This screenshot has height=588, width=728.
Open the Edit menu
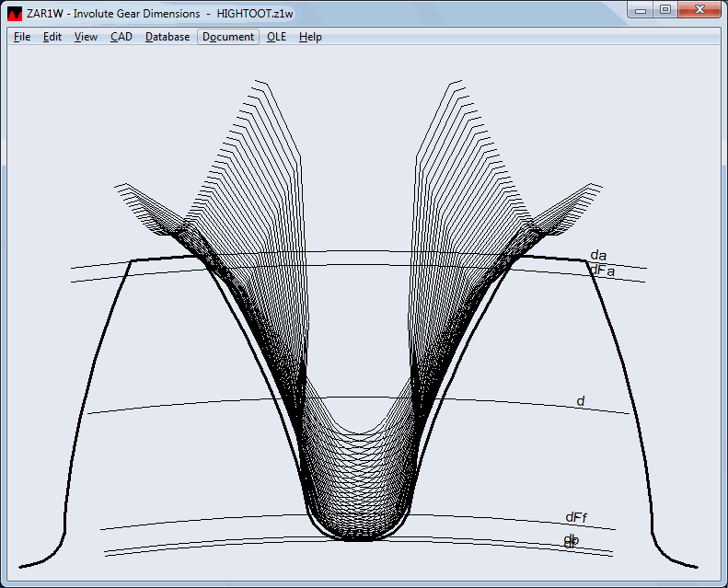click(x=52, y=37)
